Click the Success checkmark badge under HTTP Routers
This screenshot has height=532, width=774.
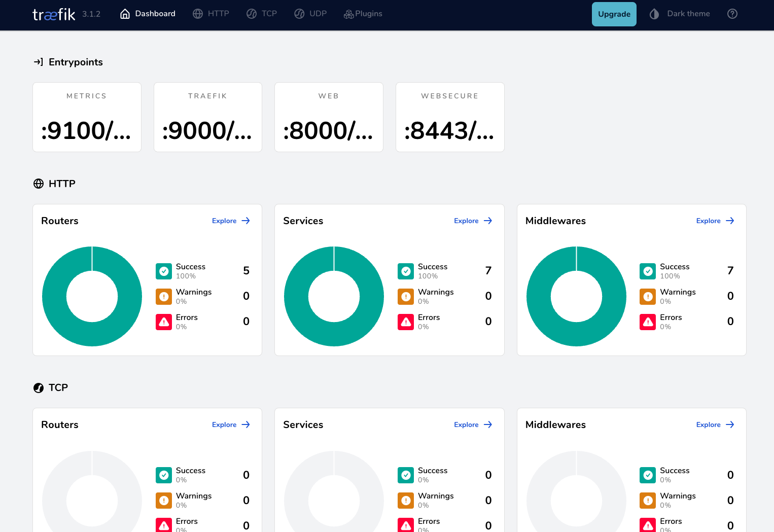point(163,271)
